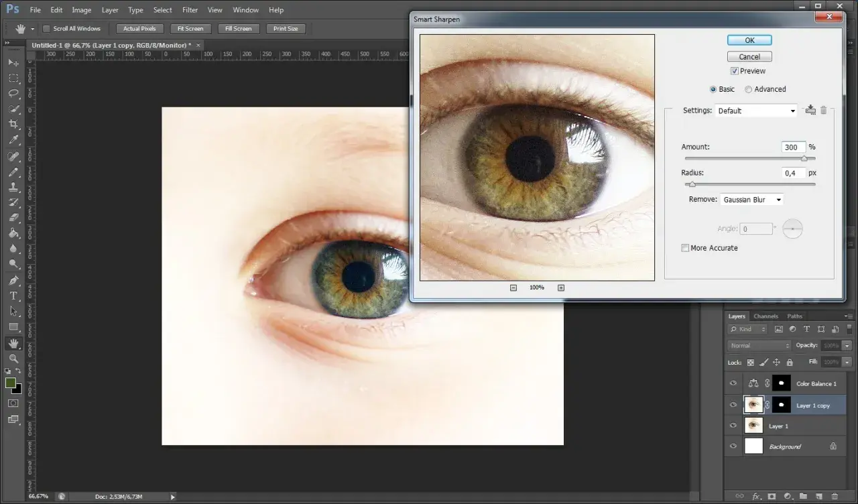
Task: Zoom in the Smart Sharpen preview
Action: (x=561, y=288)
